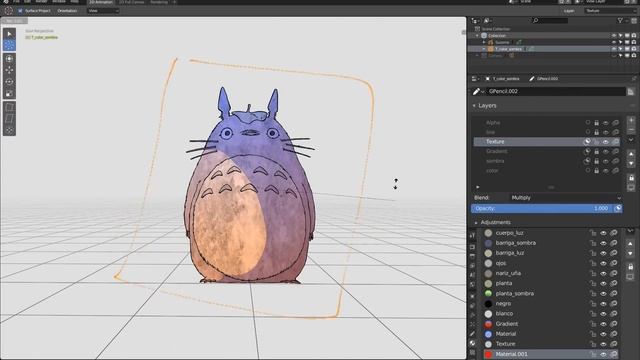Screen dimensions: 640x360
Task: Open layer specials chevron menu
Action: pos(631,140)
